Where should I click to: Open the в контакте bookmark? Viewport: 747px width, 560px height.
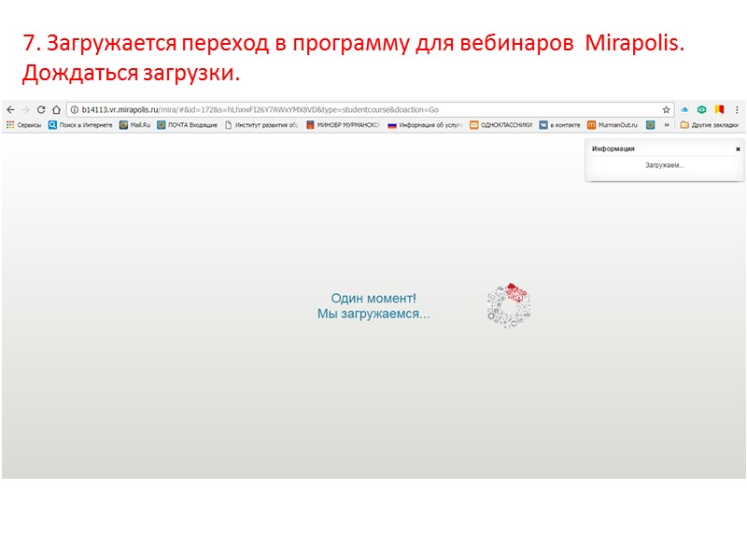click(x=559, y=125)
